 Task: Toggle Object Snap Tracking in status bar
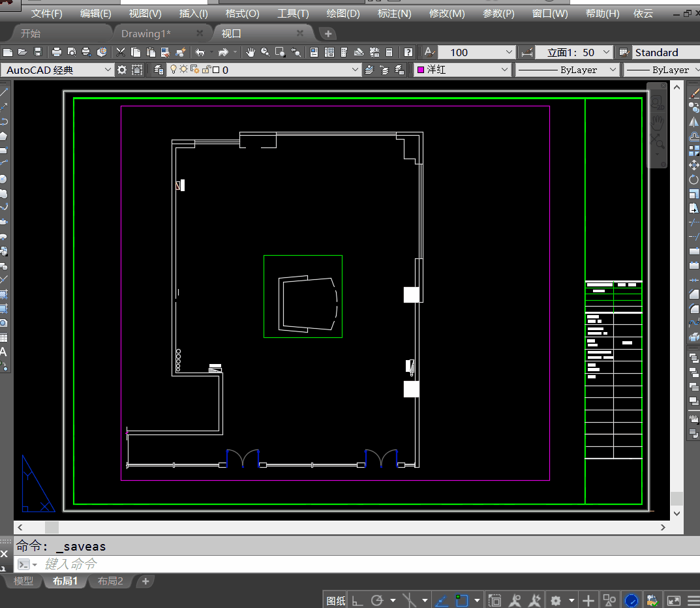441,601
